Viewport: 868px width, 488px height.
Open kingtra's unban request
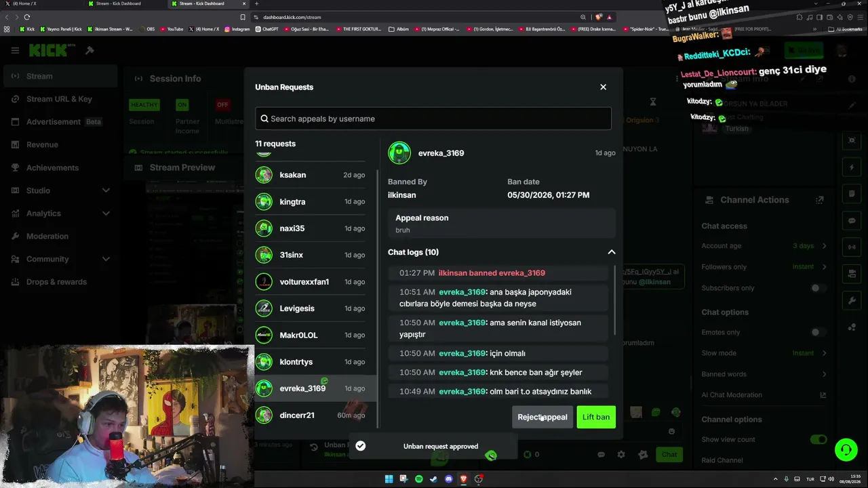(312, 201)
